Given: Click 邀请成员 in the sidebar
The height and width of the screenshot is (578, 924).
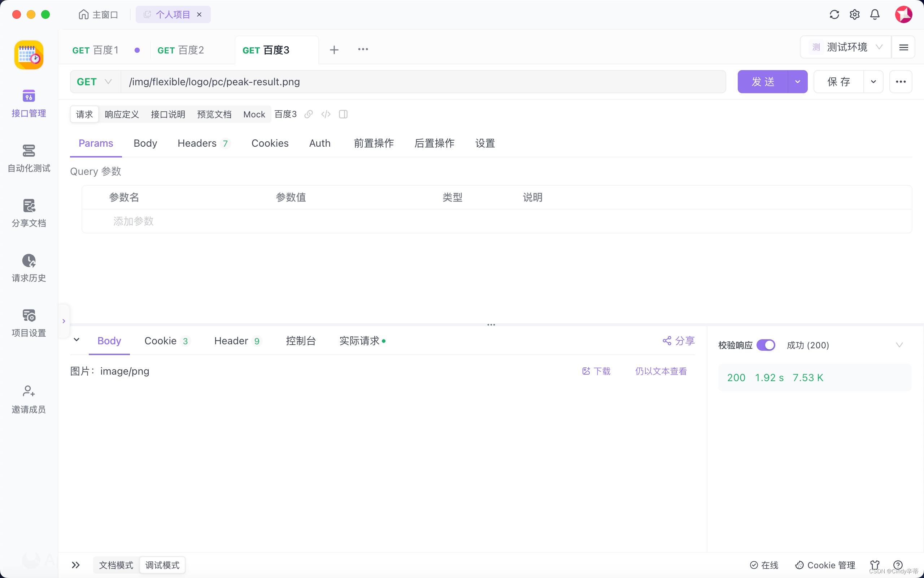Looking at the screenshot, I should [29, 400].
